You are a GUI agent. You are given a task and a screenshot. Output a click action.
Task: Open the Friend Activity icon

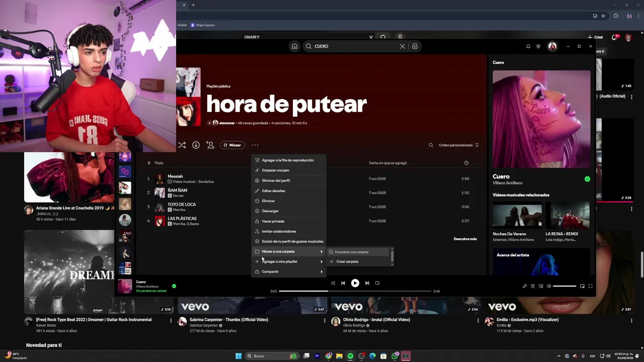[538, 46]
